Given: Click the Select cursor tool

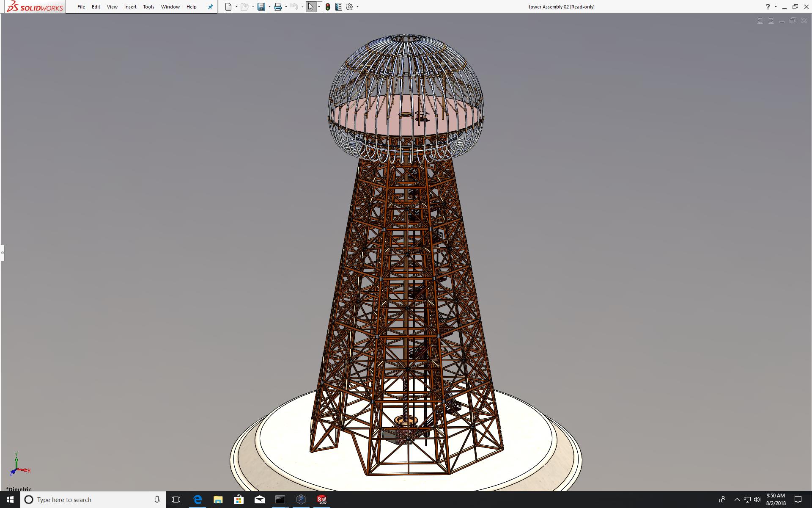Looking at the screenshot, I should point(311,7).
